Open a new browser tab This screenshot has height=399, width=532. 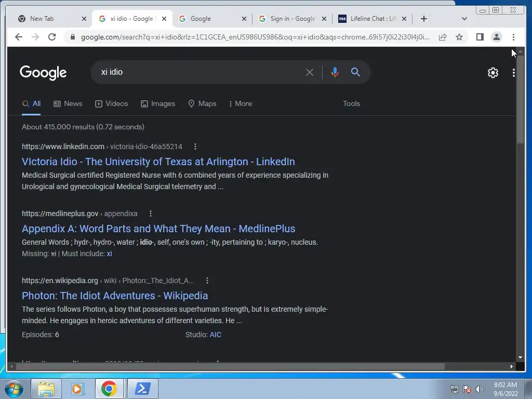pyautogui.click(x=424, y=19)
